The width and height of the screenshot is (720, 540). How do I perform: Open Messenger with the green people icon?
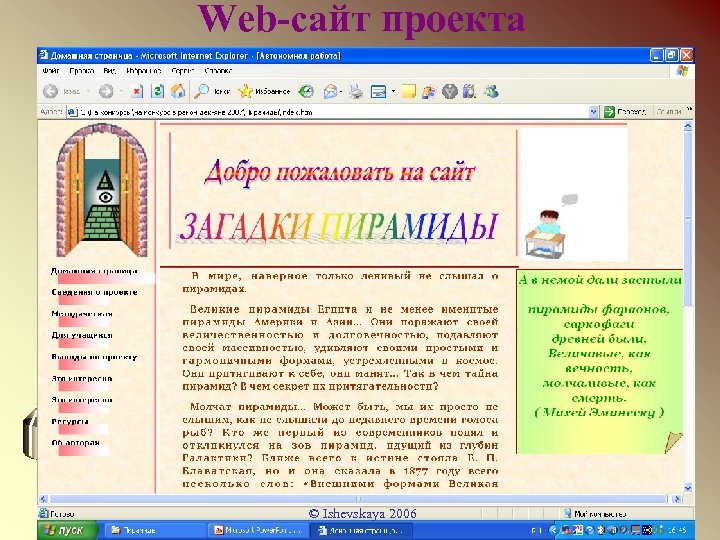coord(491,91)
